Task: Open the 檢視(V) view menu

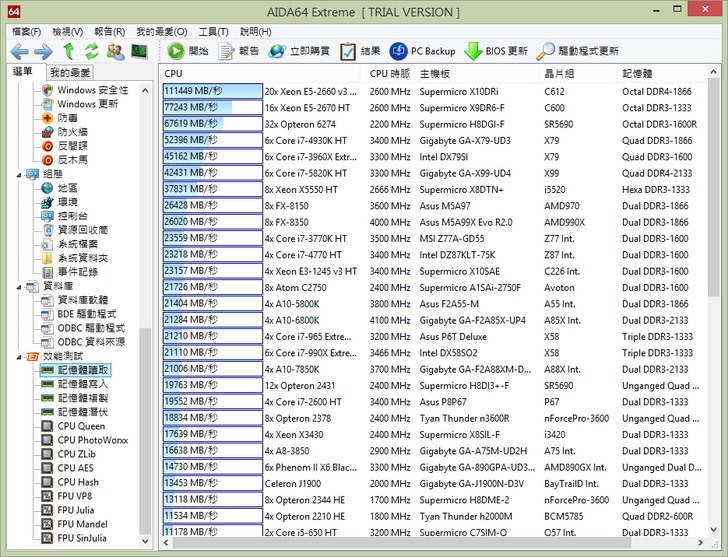Action: 68,31
